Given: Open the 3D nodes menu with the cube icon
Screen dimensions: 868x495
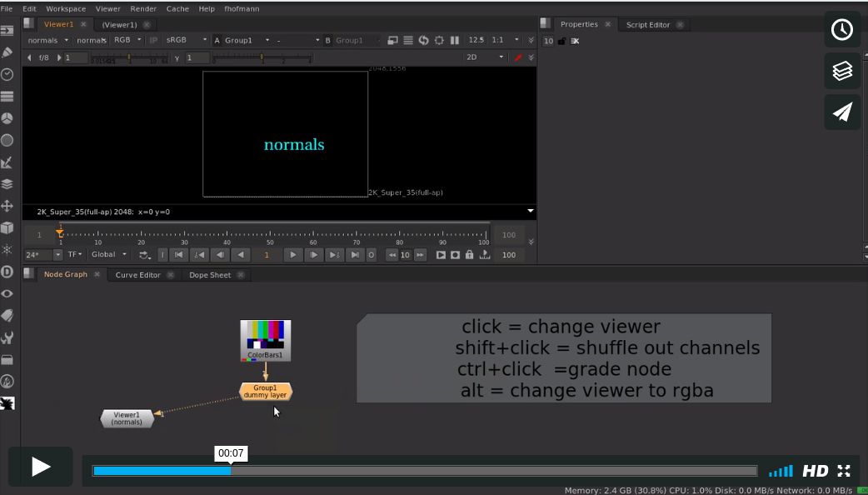Looking at the screenshot, I should coord(7,227).
